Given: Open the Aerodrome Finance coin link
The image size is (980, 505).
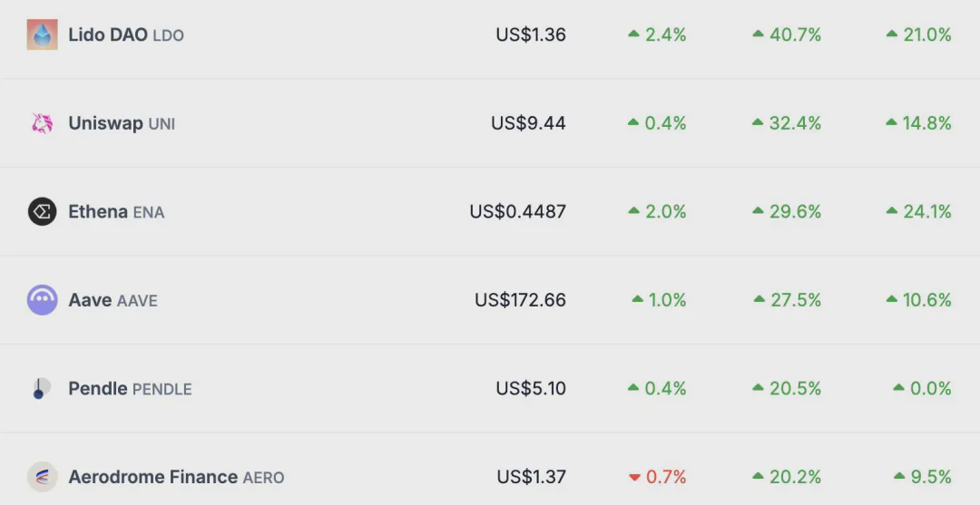Looking at the screenshot, I should [x=176, y=478].
